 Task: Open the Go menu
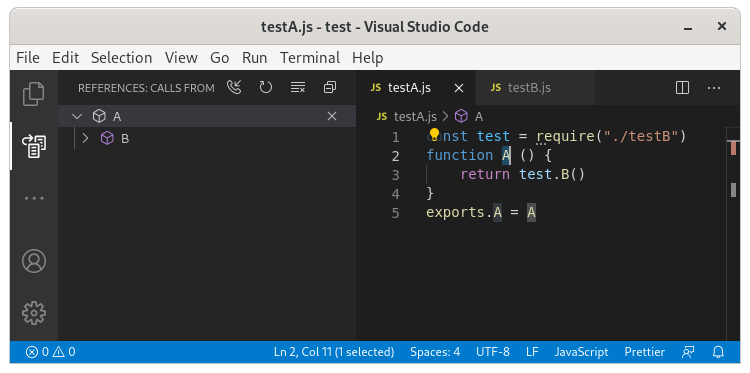220,58
